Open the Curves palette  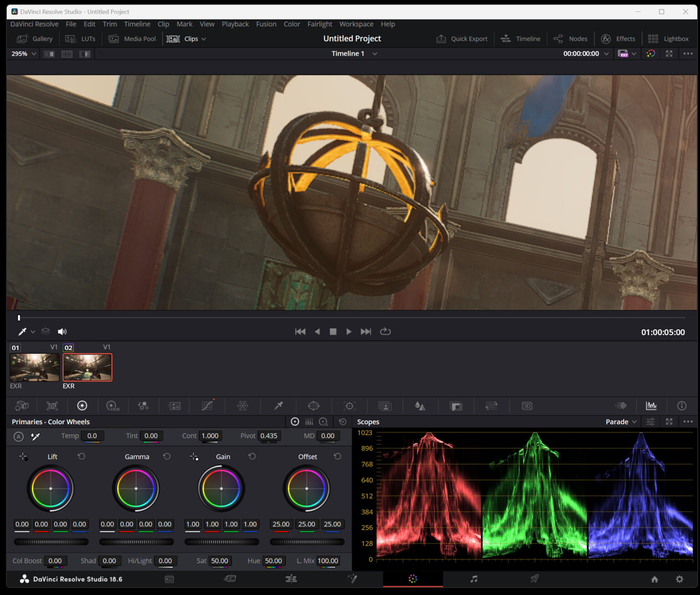point(207,406)
